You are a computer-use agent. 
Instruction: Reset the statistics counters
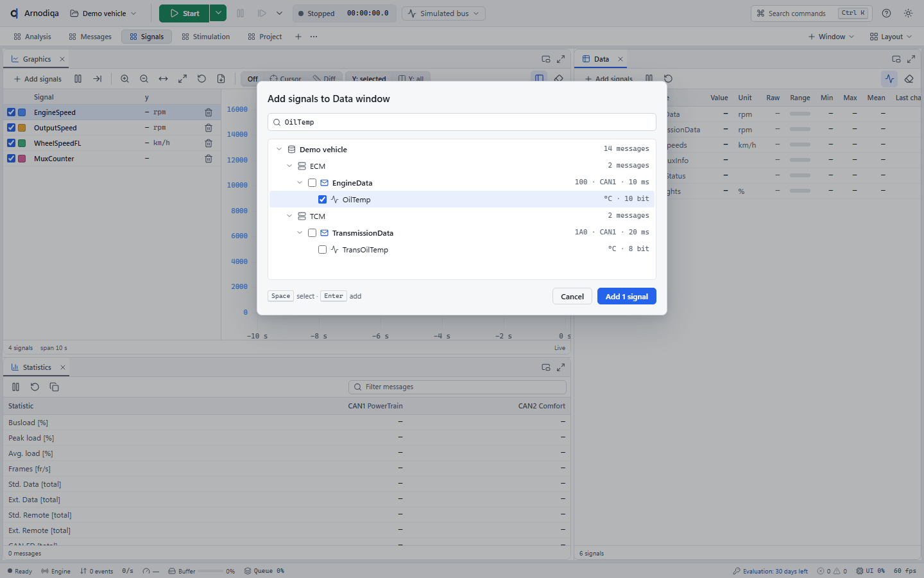35,387
